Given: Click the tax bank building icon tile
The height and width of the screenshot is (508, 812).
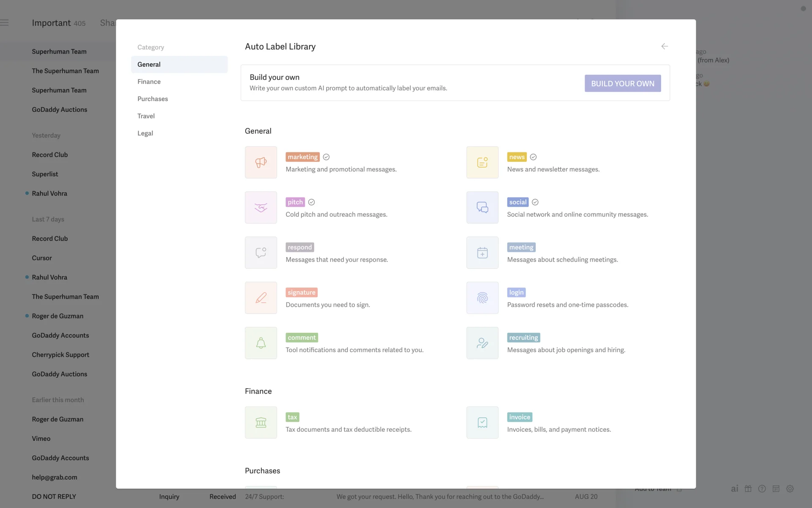Looking at the screenshot, I should coord(261,422).
